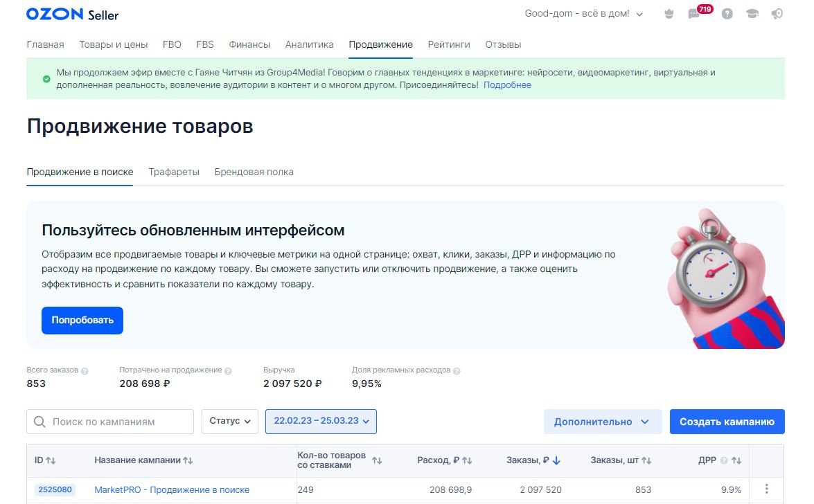Click help icon next to Доля рекламных расходов
This screenshot has height=504, width=814.
(457, 370)
